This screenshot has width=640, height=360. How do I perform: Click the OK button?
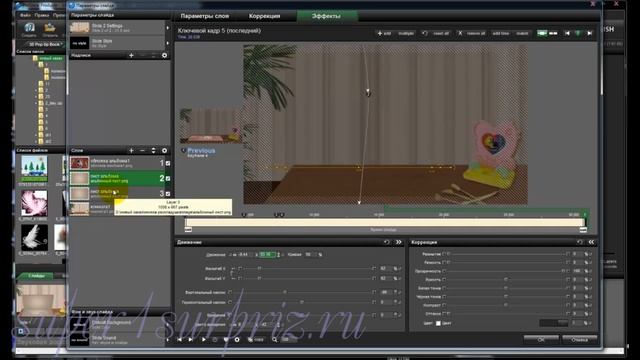[x=541, y=339]
